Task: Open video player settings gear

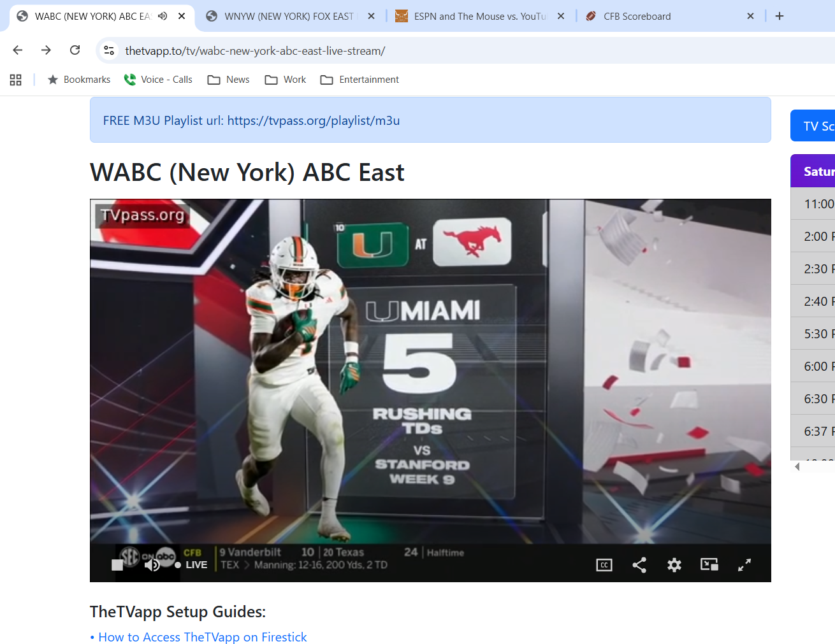Action: click(x=674, y=565)
